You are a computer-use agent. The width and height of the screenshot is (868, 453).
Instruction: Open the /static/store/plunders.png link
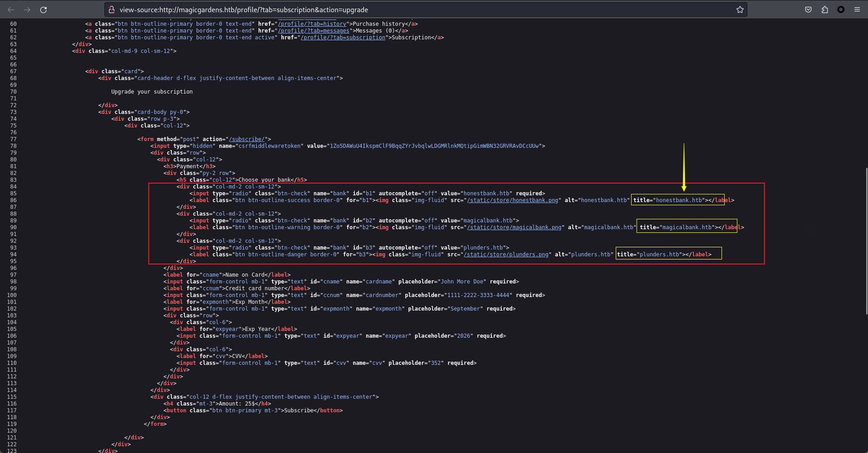pyautogui.click(x=506, y=255)
